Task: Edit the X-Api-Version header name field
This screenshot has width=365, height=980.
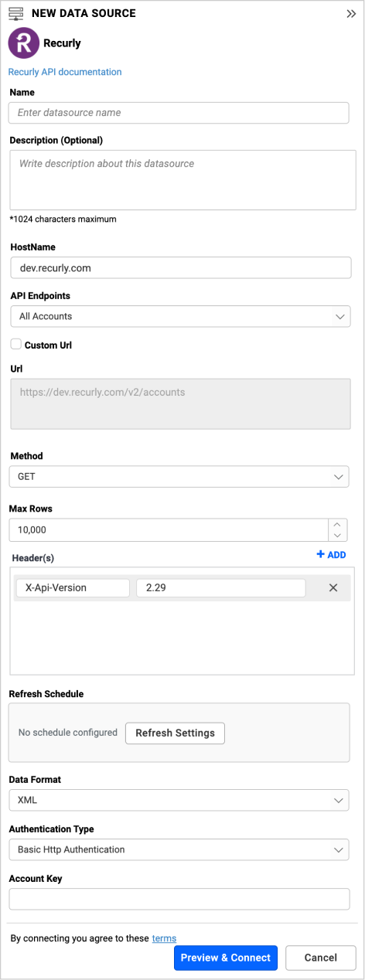Action: (x=73, y=587)
